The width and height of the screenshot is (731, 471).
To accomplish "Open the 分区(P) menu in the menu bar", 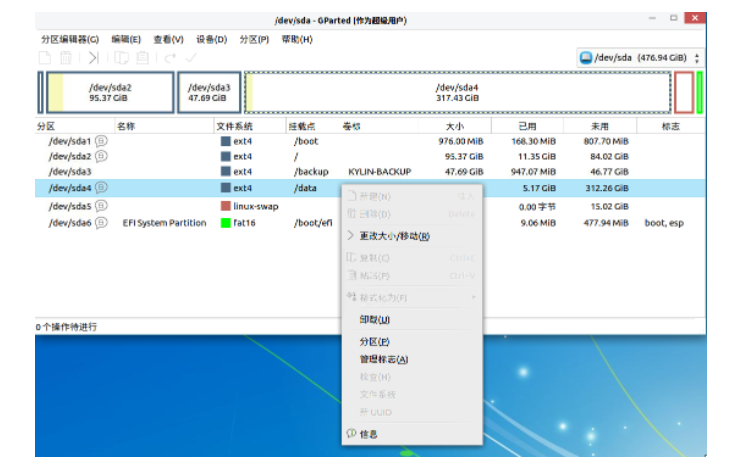I will pyautogui.click(x=254, y=39).
